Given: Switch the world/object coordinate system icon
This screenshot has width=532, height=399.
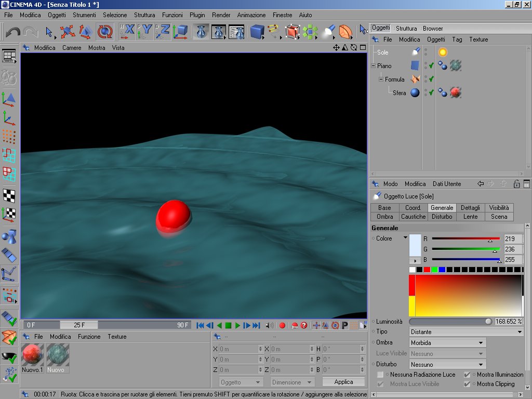Looking at the screenshot, I should click(180, 32).
